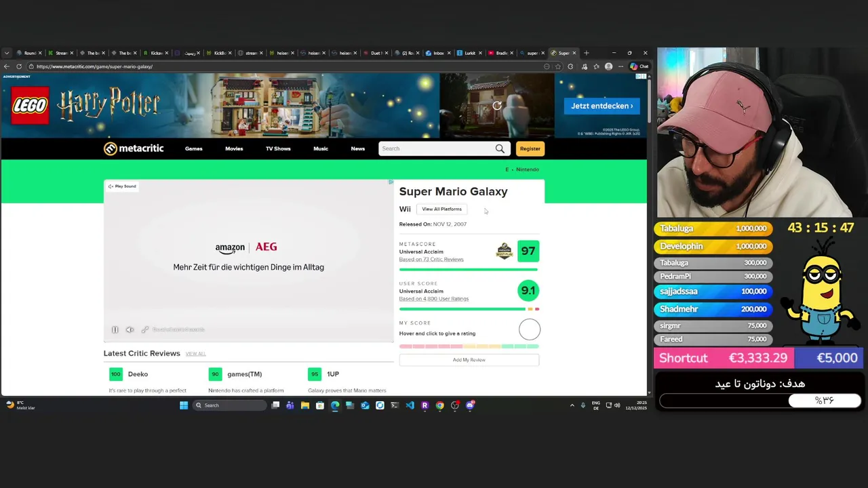The image size is (868, 488).
Task: Toggle mute on the video player
Action: [x=130, y=329]
